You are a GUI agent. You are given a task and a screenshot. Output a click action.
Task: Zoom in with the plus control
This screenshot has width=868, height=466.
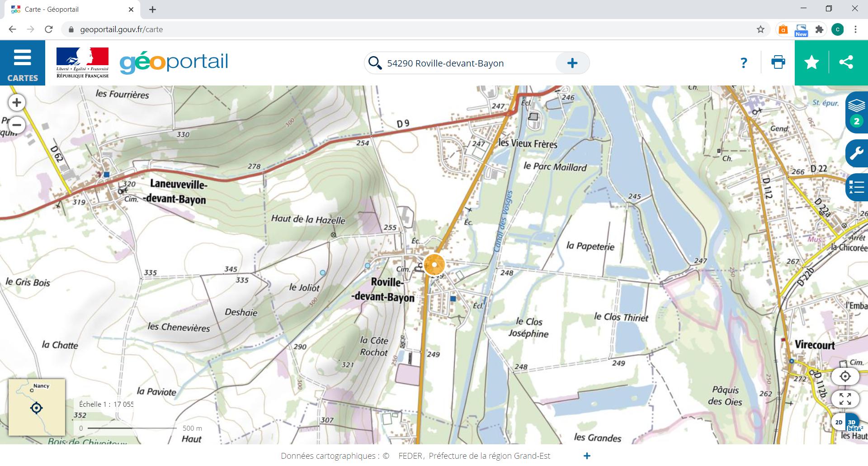point(17,103)
